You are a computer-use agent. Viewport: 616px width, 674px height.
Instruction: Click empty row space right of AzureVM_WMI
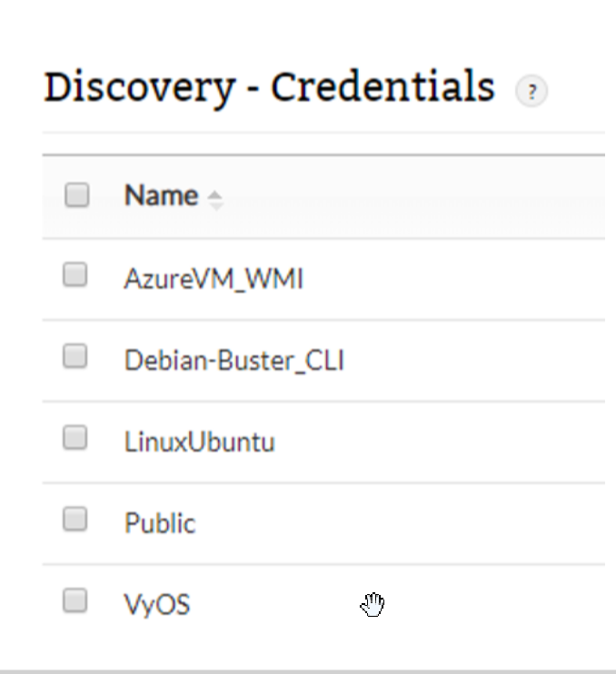454,280
